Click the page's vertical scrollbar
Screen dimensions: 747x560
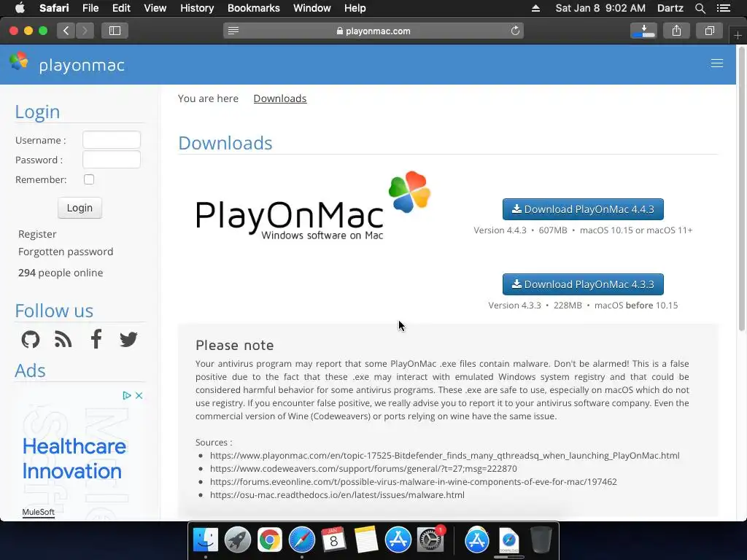(741, 188)
